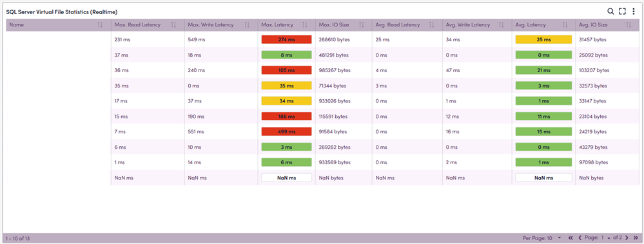Sort by Max. Read Latency arrows
Screen dimensions: 644x244
(173, 25)
